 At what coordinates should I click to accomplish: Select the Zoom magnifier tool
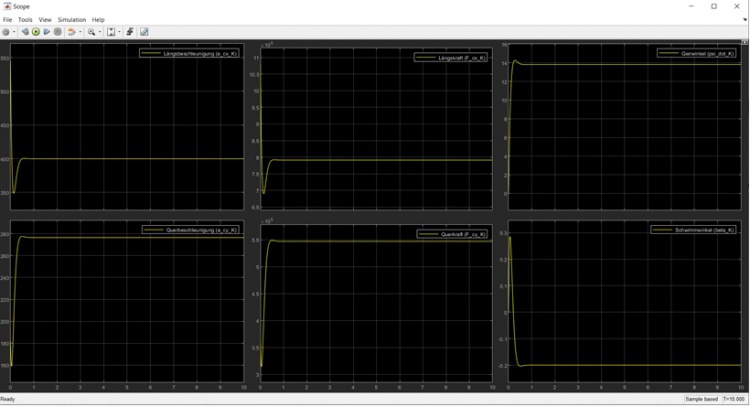point(91,31)
